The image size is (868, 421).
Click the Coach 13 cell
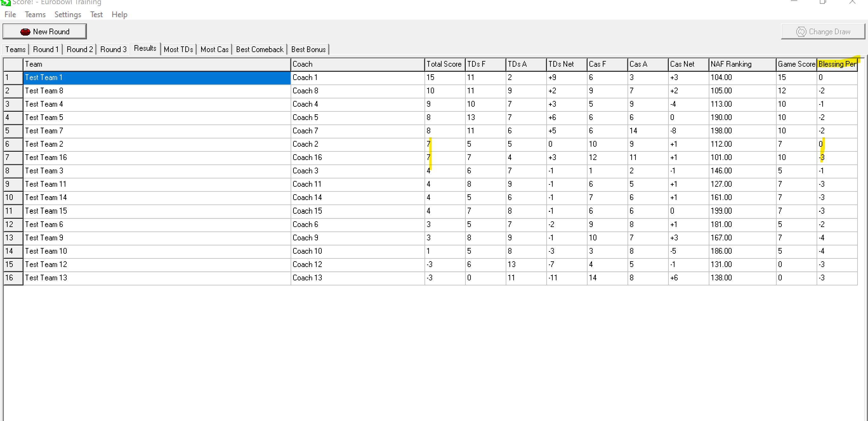[357, 278]
